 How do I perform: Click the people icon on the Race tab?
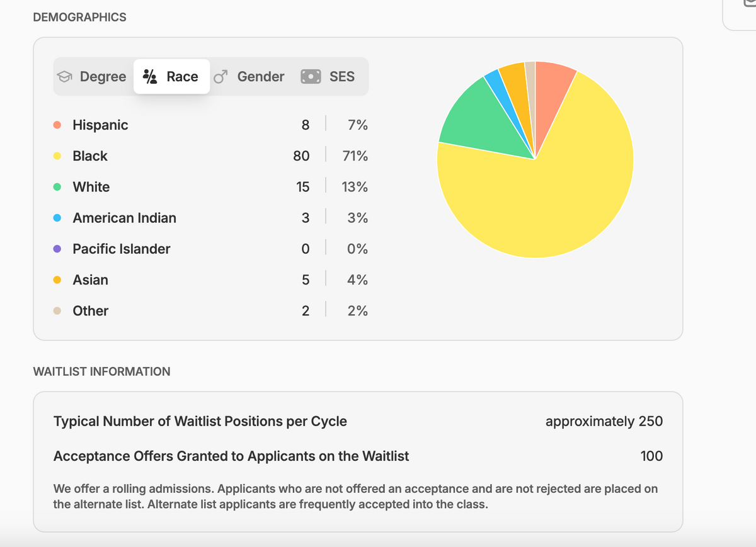click(150, 77)
